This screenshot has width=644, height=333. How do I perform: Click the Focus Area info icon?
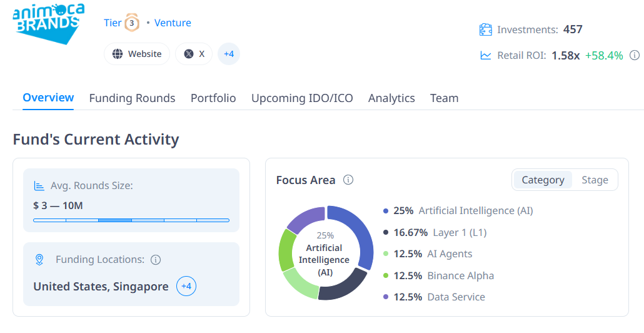[348, 180]
